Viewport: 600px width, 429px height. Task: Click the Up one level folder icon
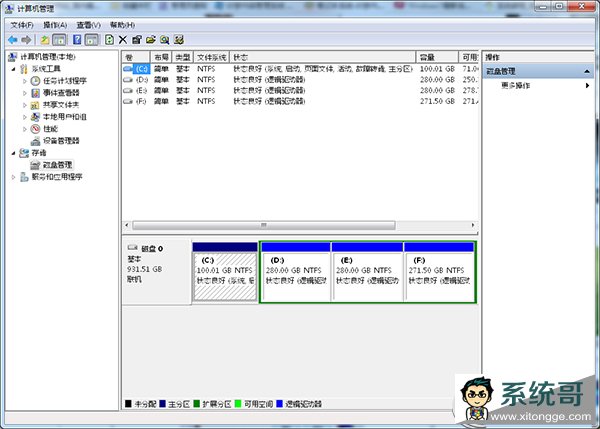pyautogui.click(x=45, y=39)
